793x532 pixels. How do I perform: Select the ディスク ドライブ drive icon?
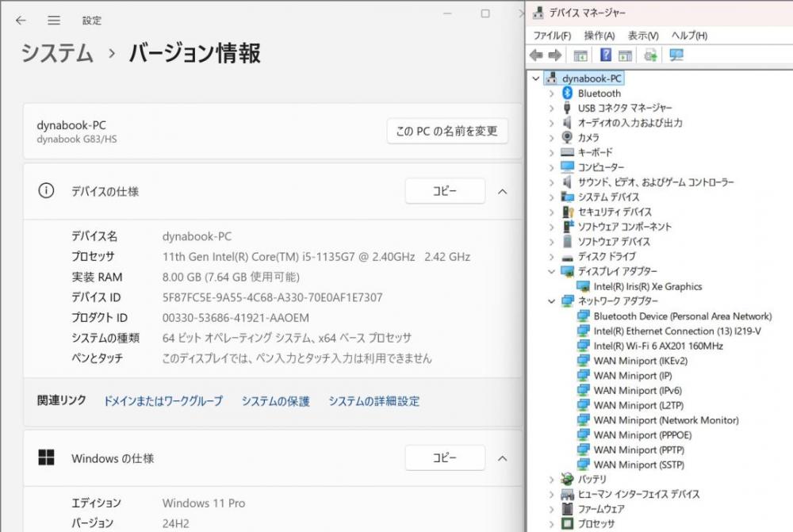[x=568, y=257]
